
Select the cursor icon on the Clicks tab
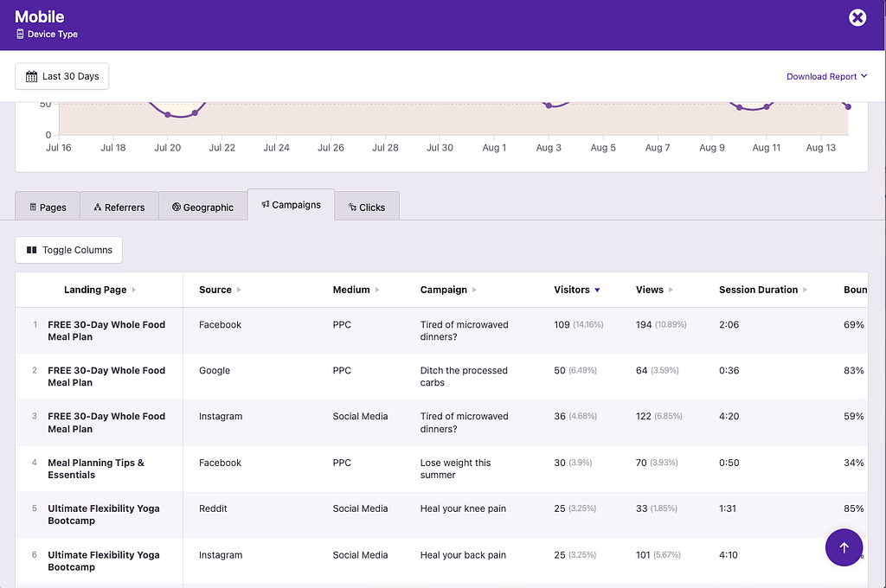point(351,207)
